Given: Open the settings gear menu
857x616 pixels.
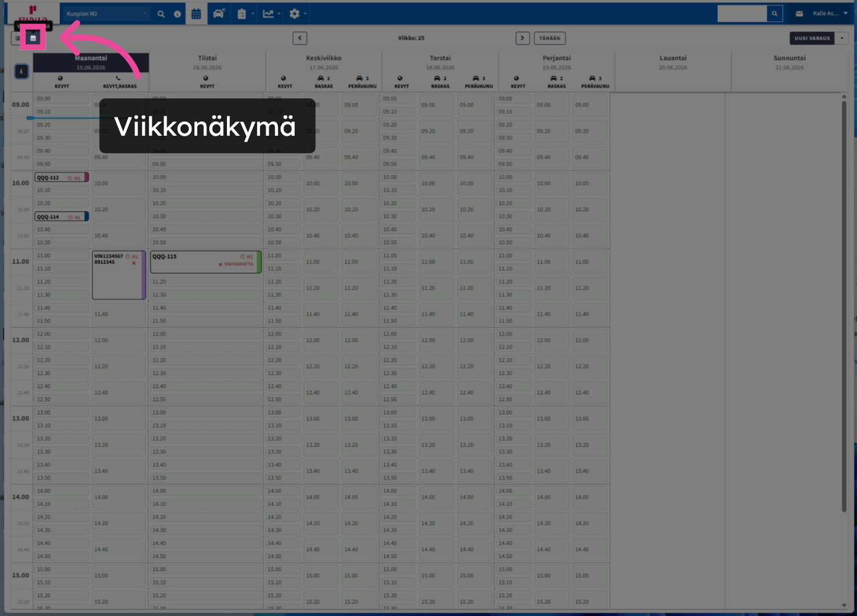Looking at the screenshot, I should coord(298,14).
